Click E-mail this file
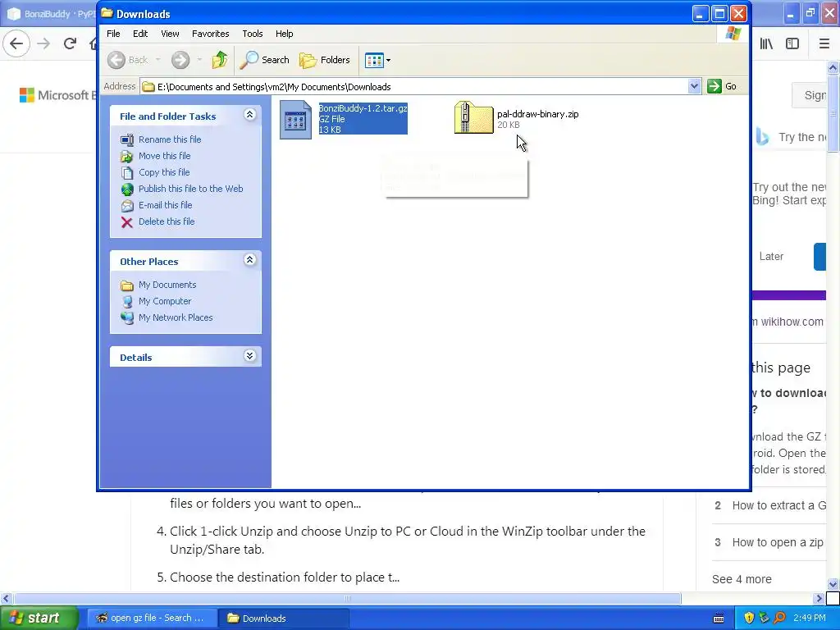The image size is (840, 630). 165,205
